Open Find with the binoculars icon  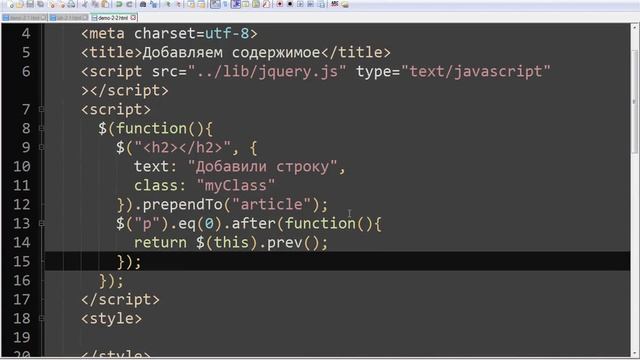[x=143, y=4]
